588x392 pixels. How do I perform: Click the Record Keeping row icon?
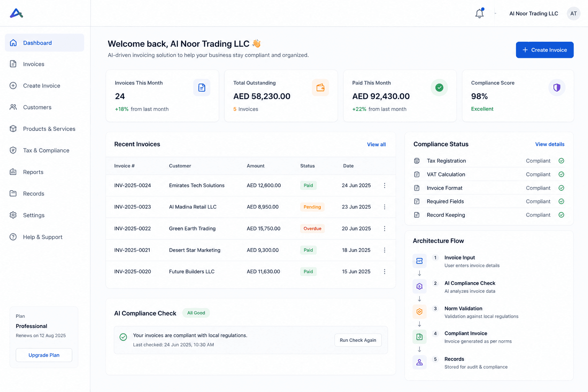pyautogui.click(x=417, y=215)
